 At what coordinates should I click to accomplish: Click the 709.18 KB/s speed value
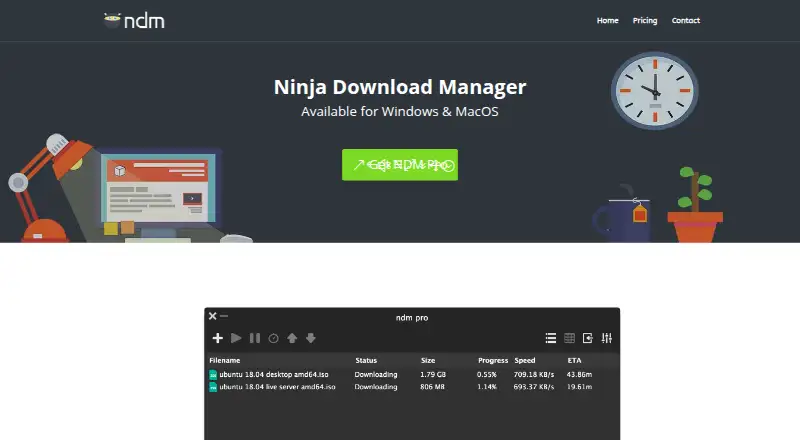pos(534,374)
